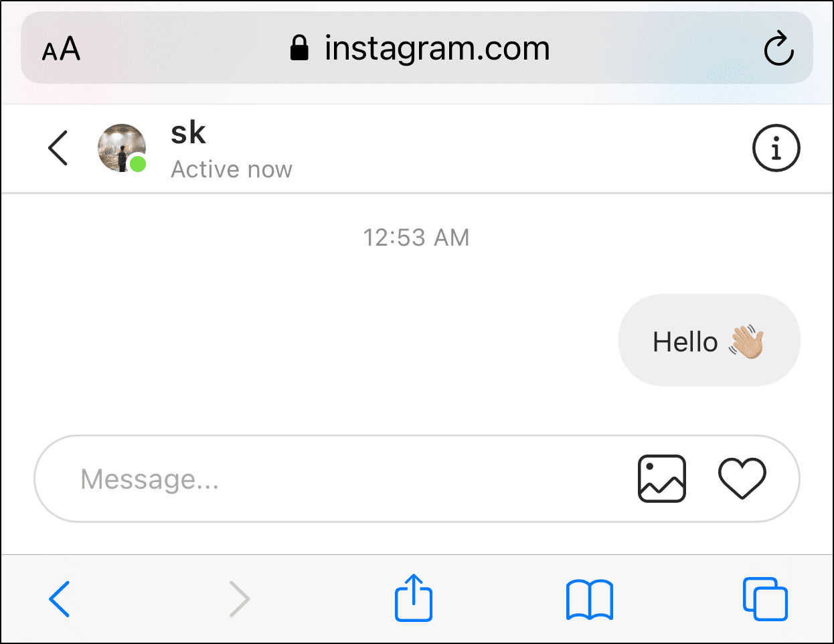Screen dimensions: 834x644
Task: Open conversation info with the circled i icon
Action: point(776,148)
